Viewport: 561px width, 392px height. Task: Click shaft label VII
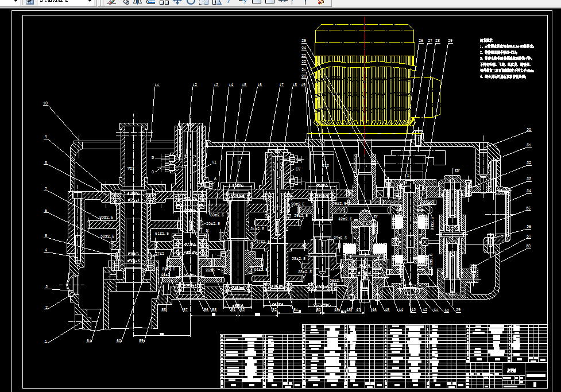coord(131,169)
